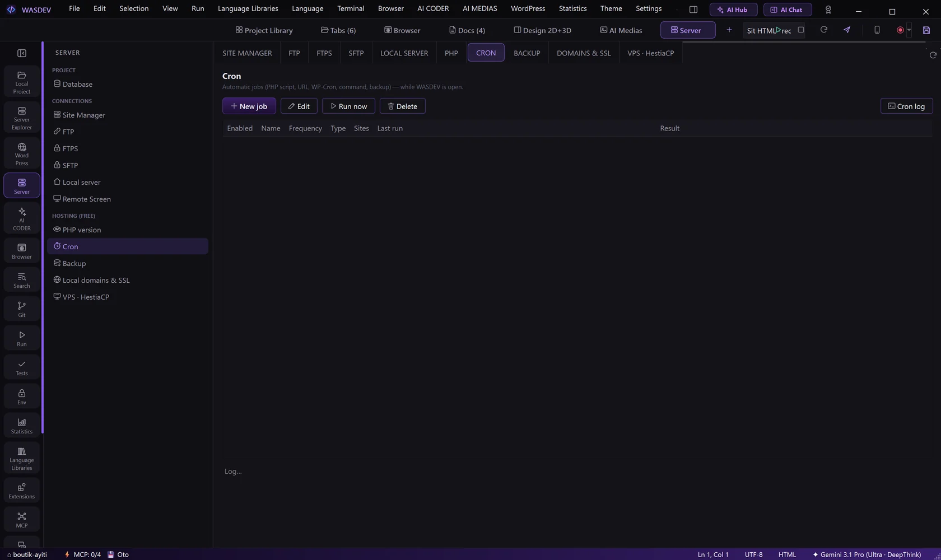Open the AI Chat button

tap(788, 10)
